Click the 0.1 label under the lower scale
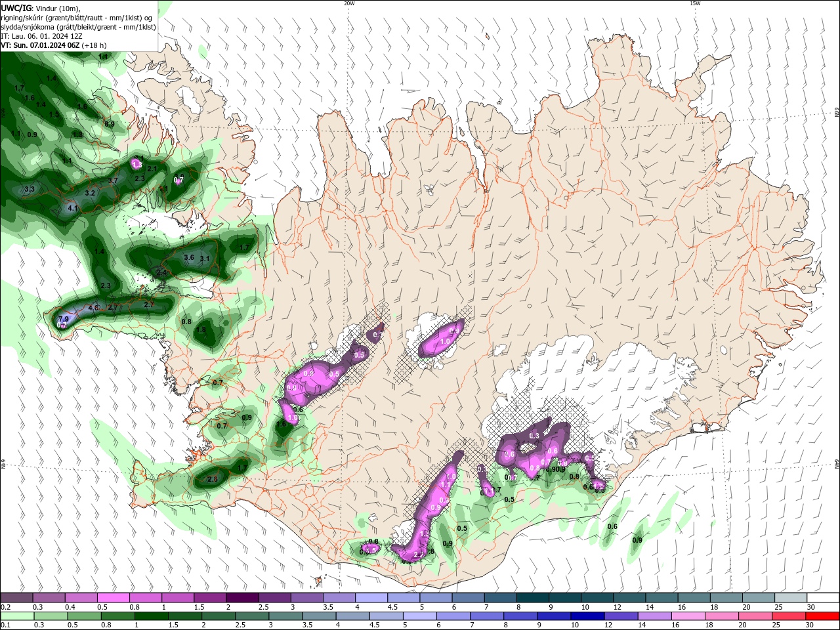 (5, 625)
